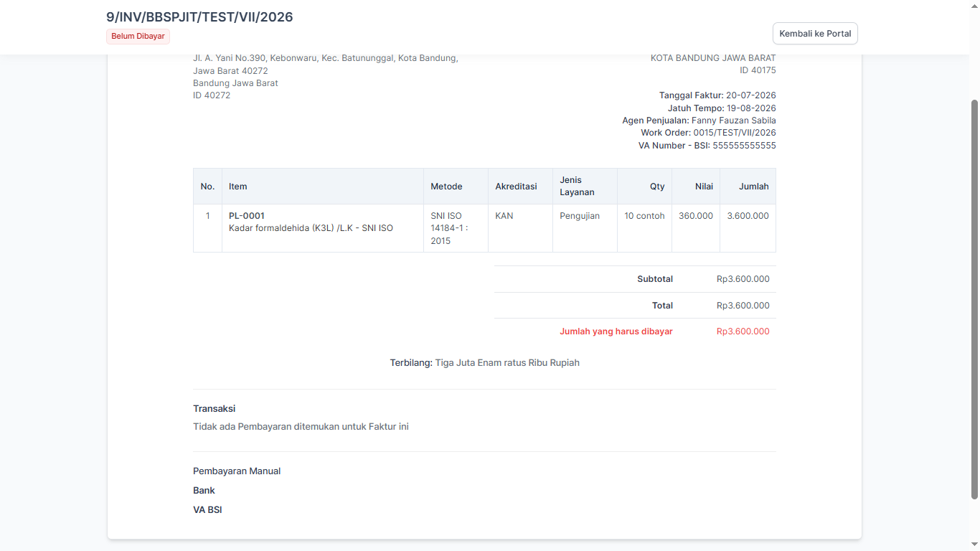Click the Kembali ke Portal button
Image resolution: width=980 pixels, height=551 pixels.
815,34
